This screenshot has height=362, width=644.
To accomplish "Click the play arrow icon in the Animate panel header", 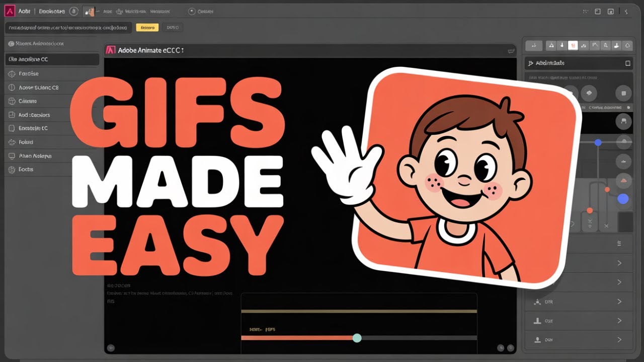I will (x=530, y=63).
